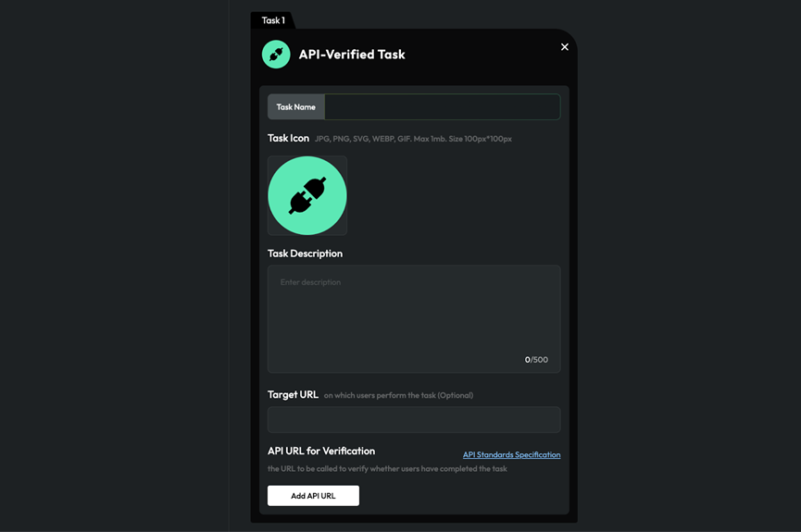Focus the Target URL input field
Screen dimensions: 801x532
414,420
